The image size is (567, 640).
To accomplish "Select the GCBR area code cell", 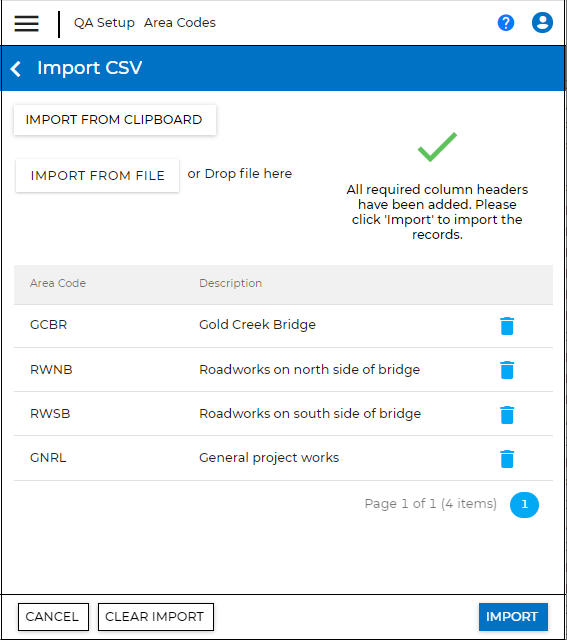I will point(49,325).
